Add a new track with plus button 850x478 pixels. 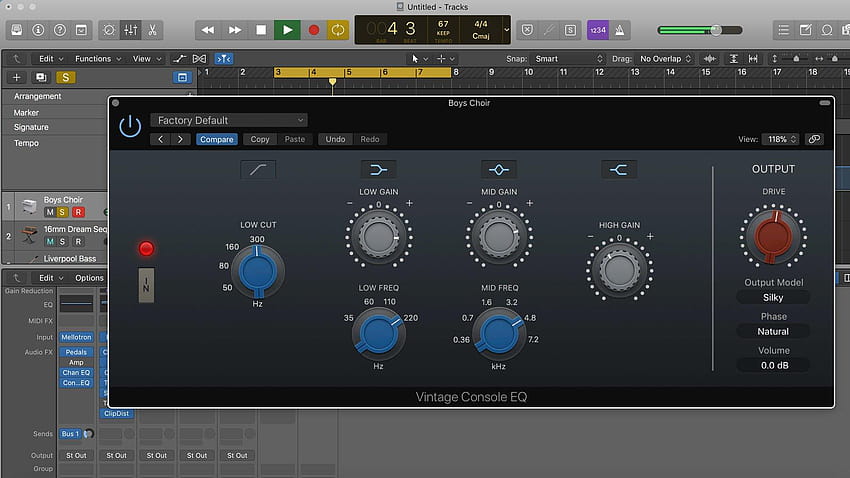tap(16, 77)
